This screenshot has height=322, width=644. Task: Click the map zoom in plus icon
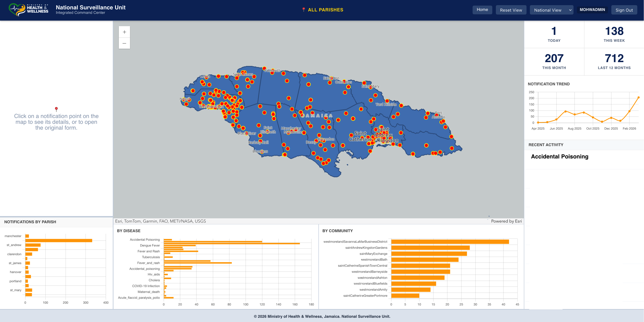124,32
